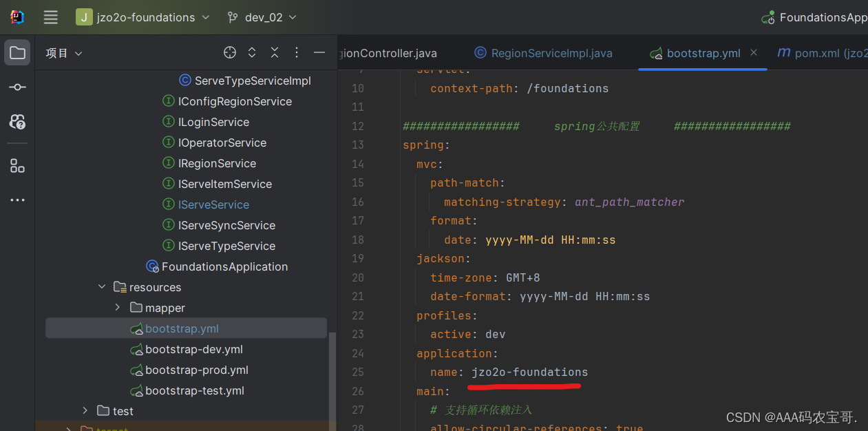Select bootstrap-prod.yml file
868x431 pixels.
(196, 370)
